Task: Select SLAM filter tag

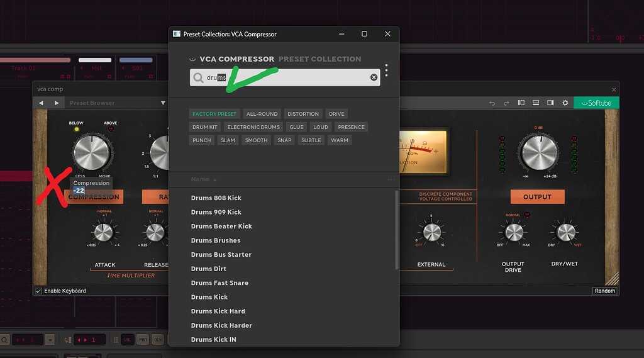Action: (228, 140)
